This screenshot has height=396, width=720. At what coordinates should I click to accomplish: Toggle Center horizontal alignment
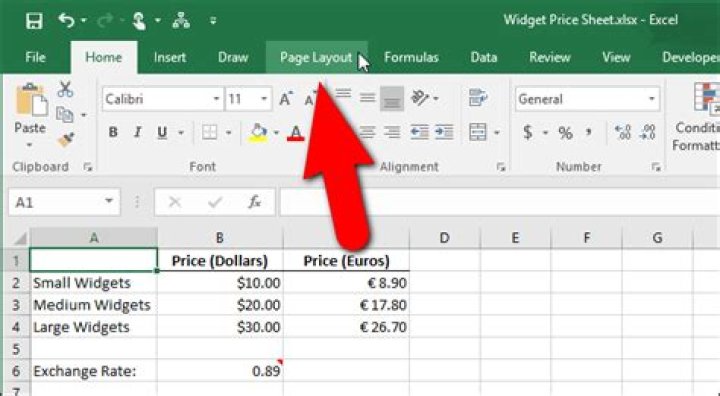point(367,133)
